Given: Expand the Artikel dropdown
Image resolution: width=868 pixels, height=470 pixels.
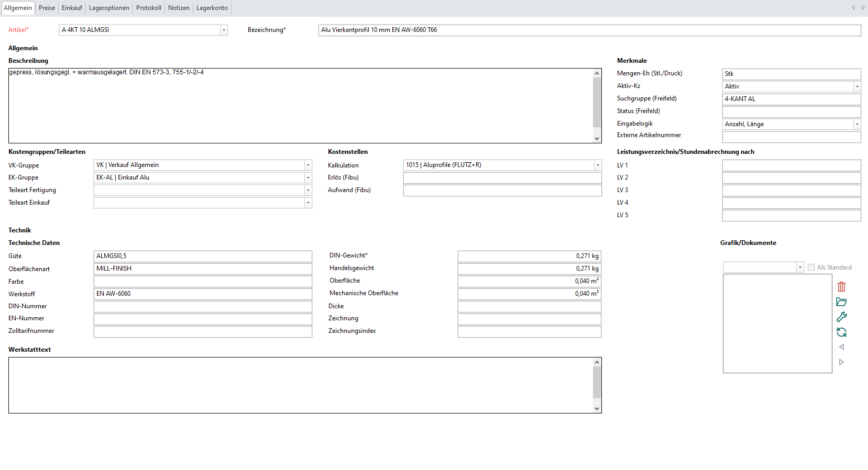Looking at the screenshot, I should (x=224, y=30).
